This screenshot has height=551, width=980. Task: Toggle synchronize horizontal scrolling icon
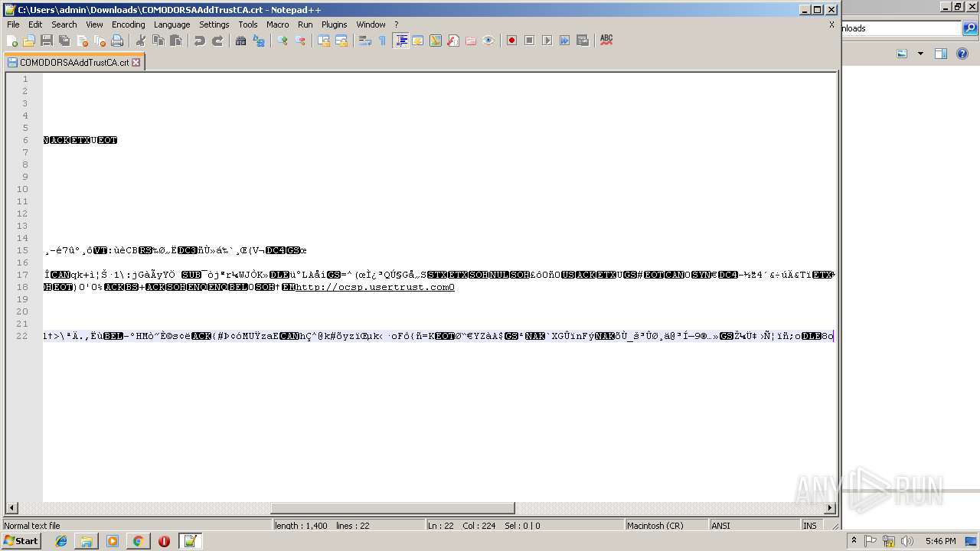pos(341,41)
